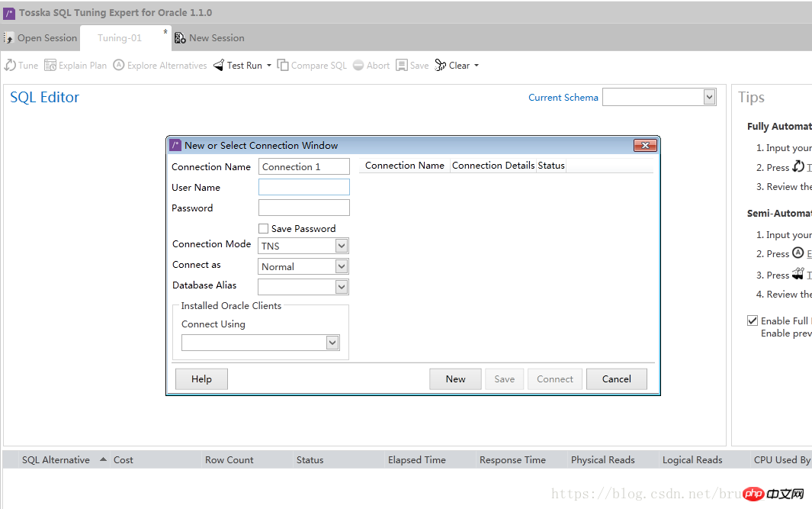Click the Abort icon
The image size is (812, 509).
[358, 66]
